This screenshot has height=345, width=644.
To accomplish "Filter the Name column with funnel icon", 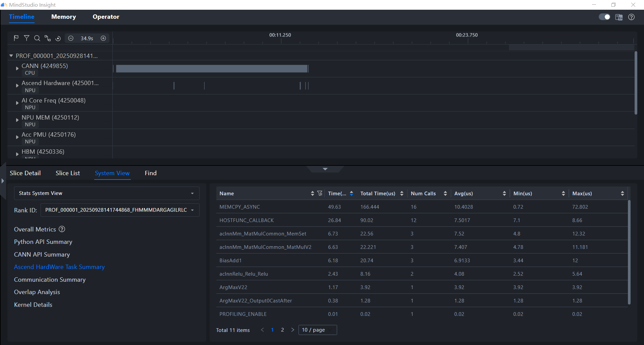I will click(x=320, y=193).
